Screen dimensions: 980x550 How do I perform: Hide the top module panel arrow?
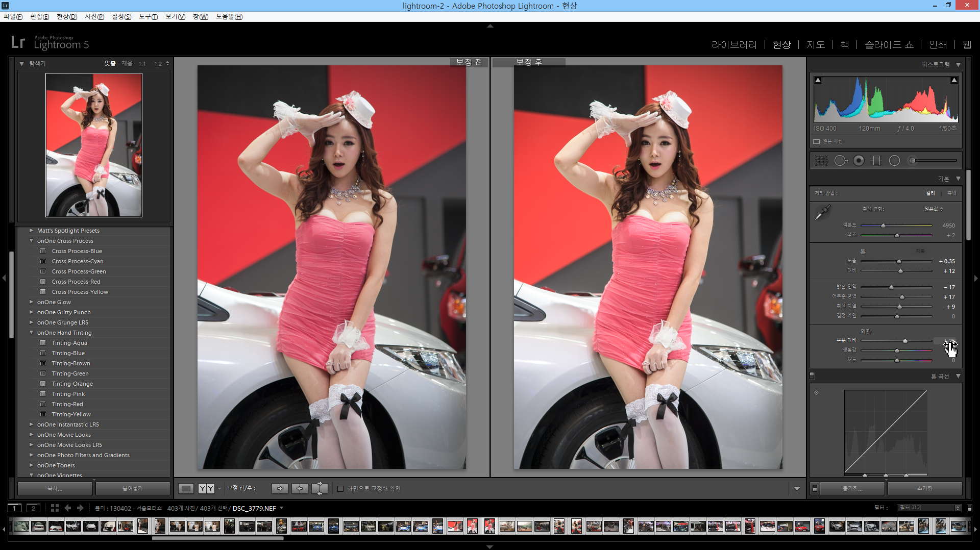tap(490, 26)
